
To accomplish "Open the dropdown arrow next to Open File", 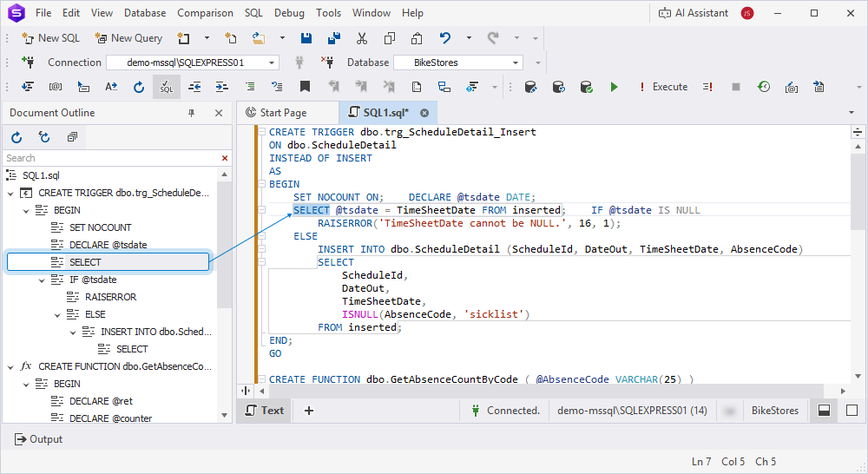I will pos(282,38).
